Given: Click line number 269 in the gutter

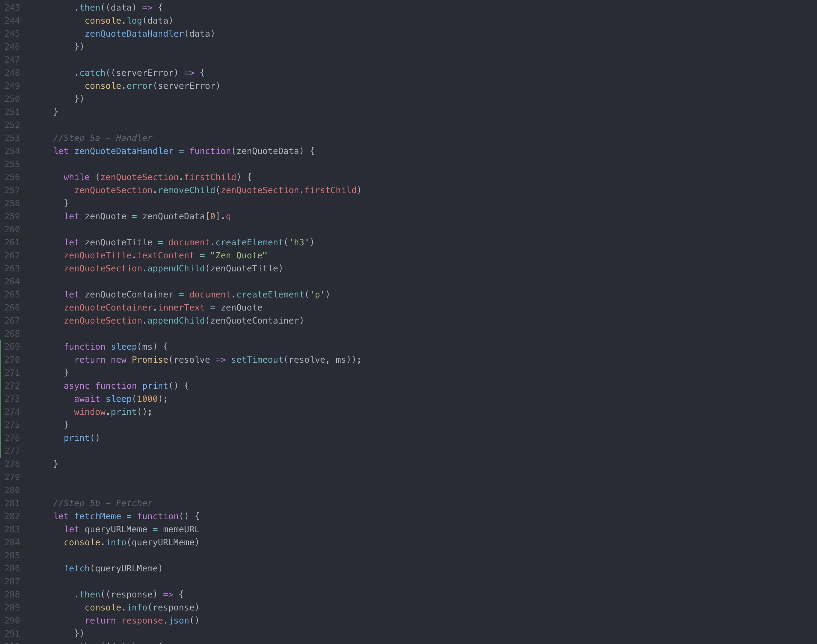Looking at the screenshot, I should click(12, 347).
